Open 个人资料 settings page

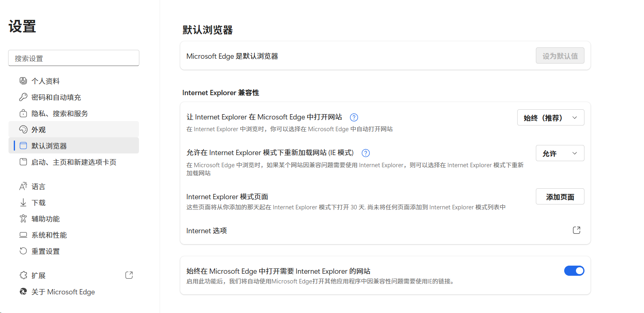tap(74, 81)
